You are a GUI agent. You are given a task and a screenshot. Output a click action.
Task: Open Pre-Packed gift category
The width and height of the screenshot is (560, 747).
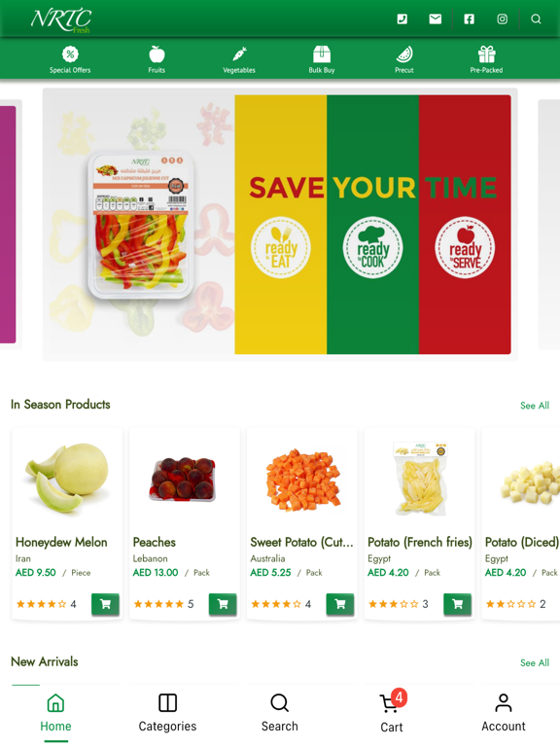pyautogui.click(x=486, y=59)
